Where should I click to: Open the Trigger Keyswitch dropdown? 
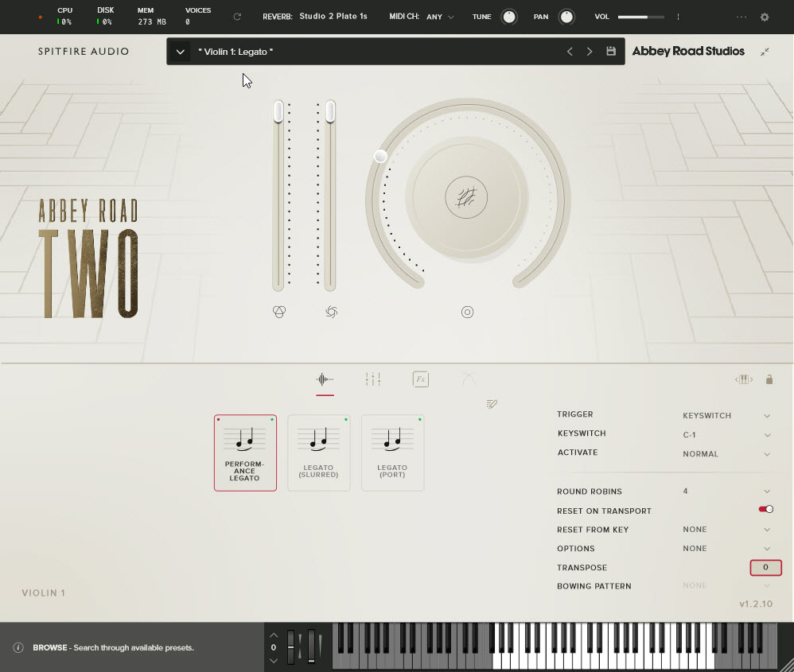pyautogui.click(x=726, y=415)
